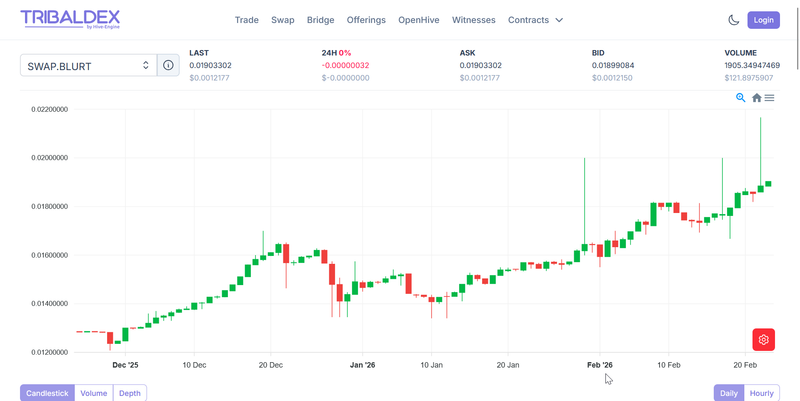Visit the Witnesses link

pyautogui.click(x=473, y=20)
